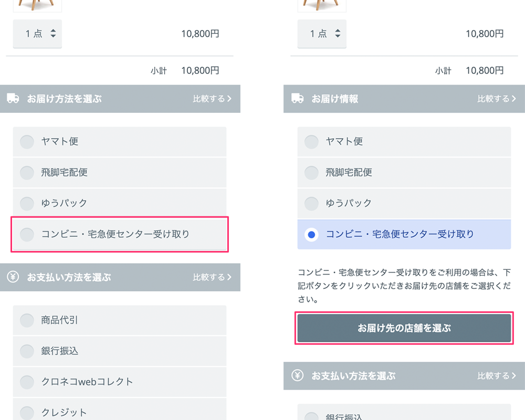
Task: Open the quantity selector in the left column
Action: tap(37, 33)
